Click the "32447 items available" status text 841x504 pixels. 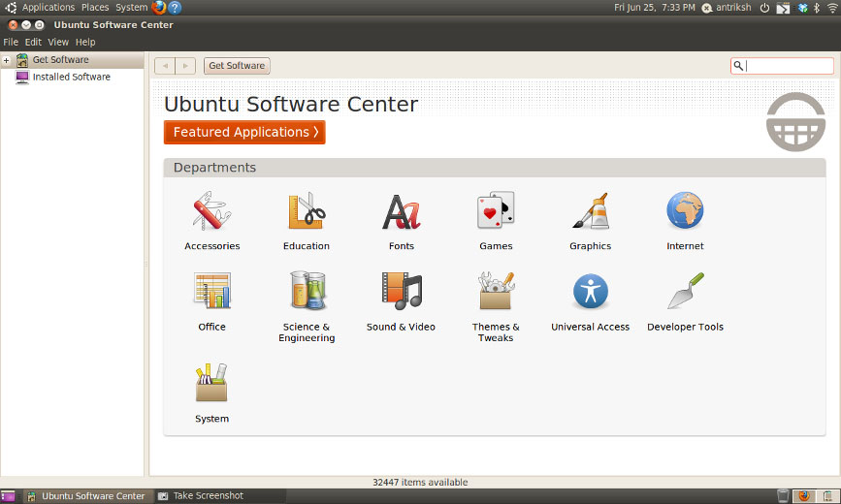[x=420, y=482]
